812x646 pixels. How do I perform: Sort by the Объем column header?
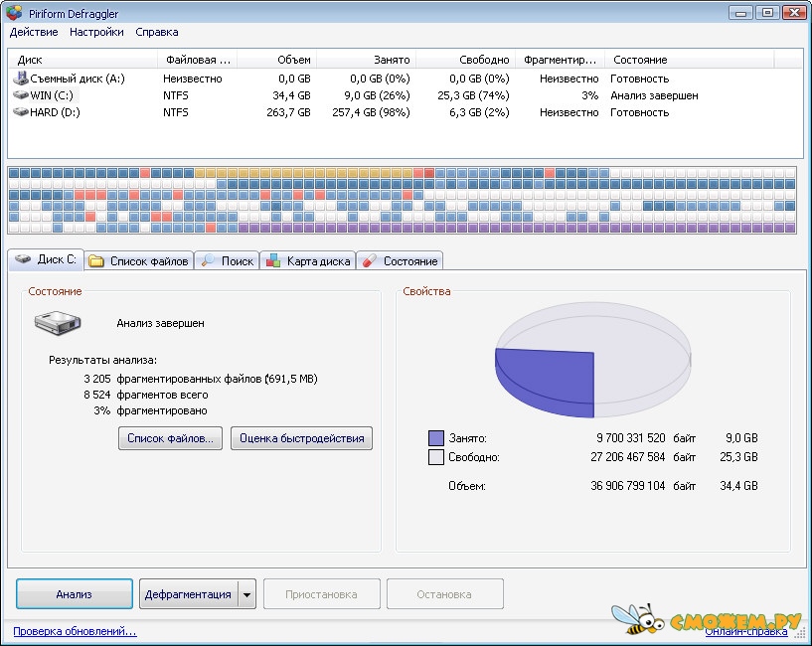coord(276,60)
